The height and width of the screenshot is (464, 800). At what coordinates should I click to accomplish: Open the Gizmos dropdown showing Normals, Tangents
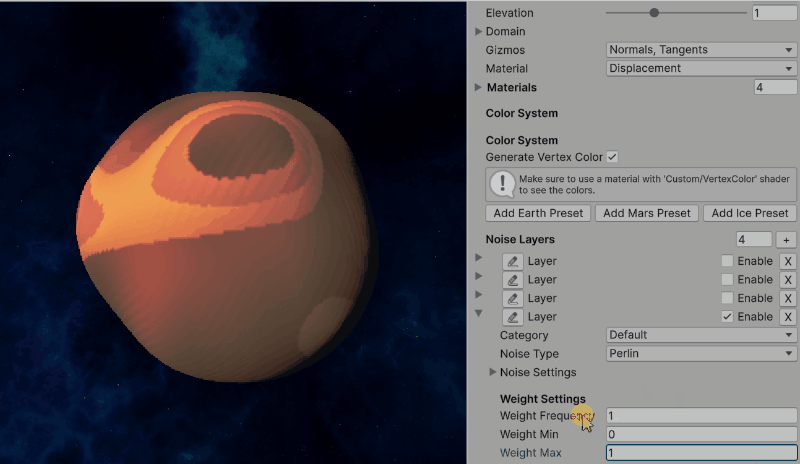(x=701, y=50)
